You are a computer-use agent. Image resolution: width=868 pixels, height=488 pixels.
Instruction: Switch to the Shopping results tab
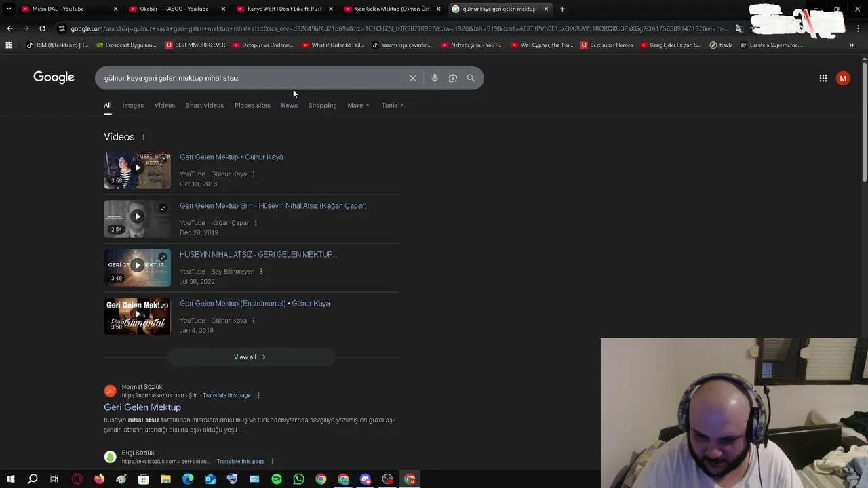point(322,106)
